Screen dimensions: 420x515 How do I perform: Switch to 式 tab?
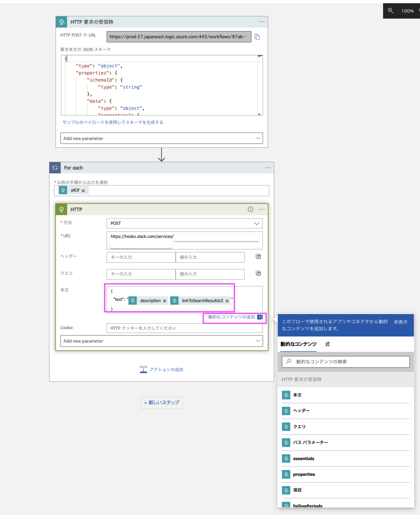(327, 344)
